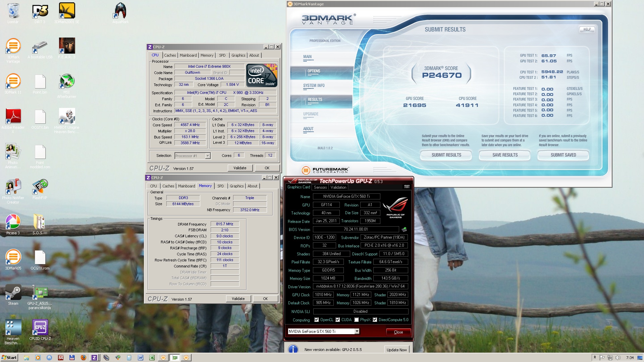Open the Validation tab in GPU-Z
The image size is (644, 362).
pos(338,187)
